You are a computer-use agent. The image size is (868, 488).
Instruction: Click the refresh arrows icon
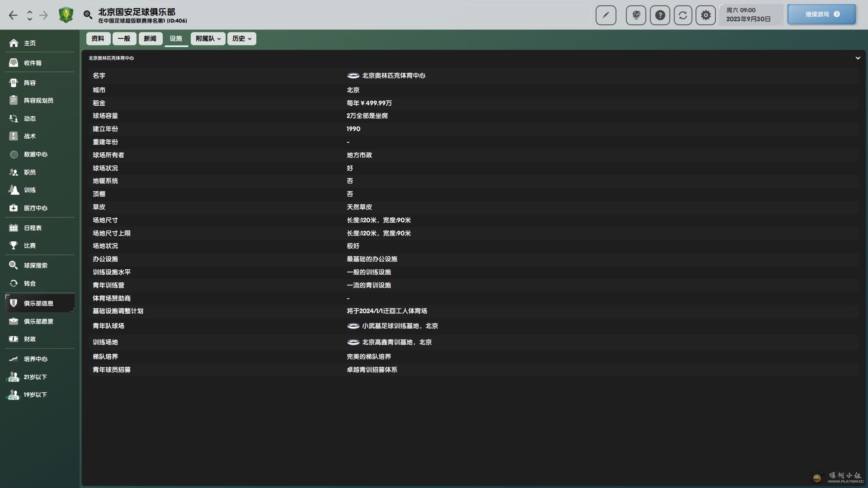(683, 15)
